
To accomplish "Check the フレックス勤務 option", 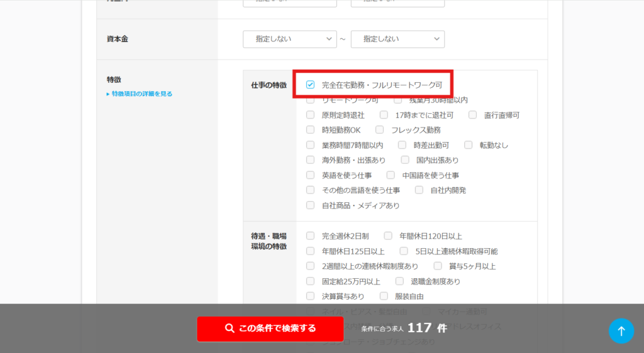I will click(x=380, y=130).
